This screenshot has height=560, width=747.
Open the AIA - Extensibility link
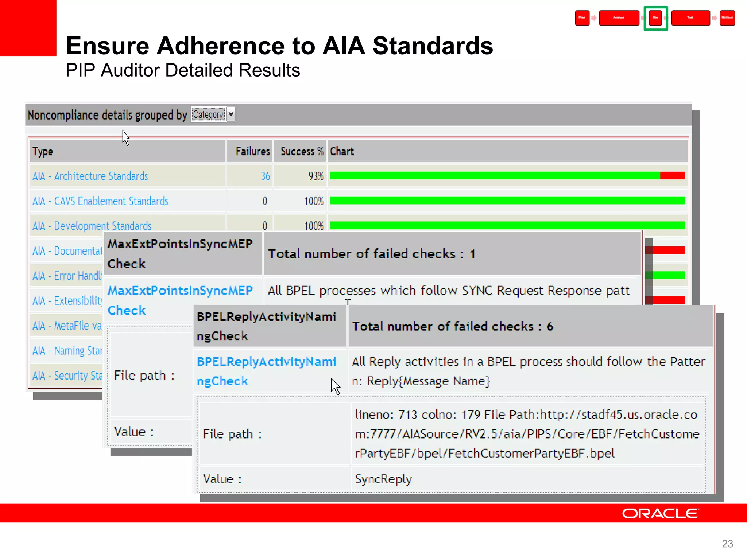tap(67, 301)
